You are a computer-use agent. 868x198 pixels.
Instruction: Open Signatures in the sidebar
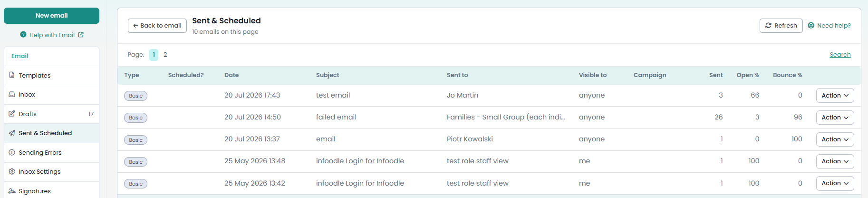(x=51, y=191)
